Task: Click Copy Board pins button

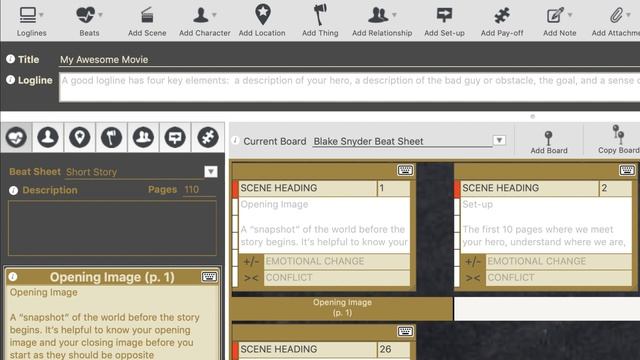Action: point(618,140)
